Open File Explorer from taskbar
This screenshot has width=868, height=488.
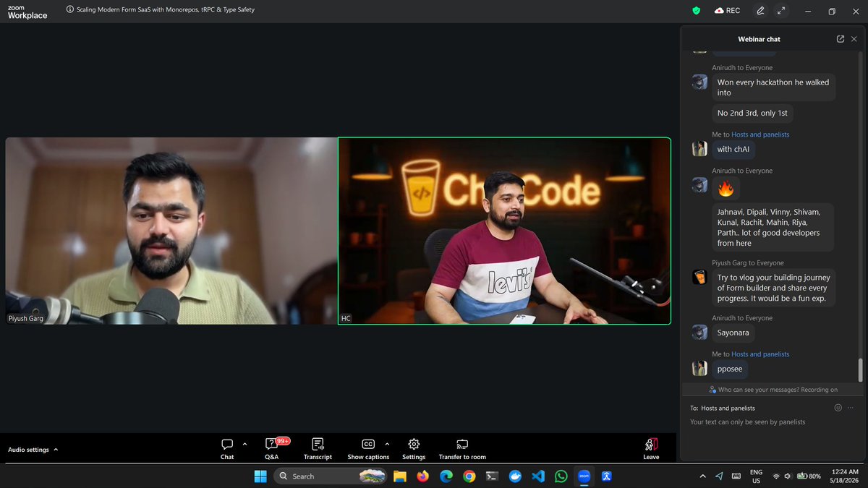click(399, 476)
